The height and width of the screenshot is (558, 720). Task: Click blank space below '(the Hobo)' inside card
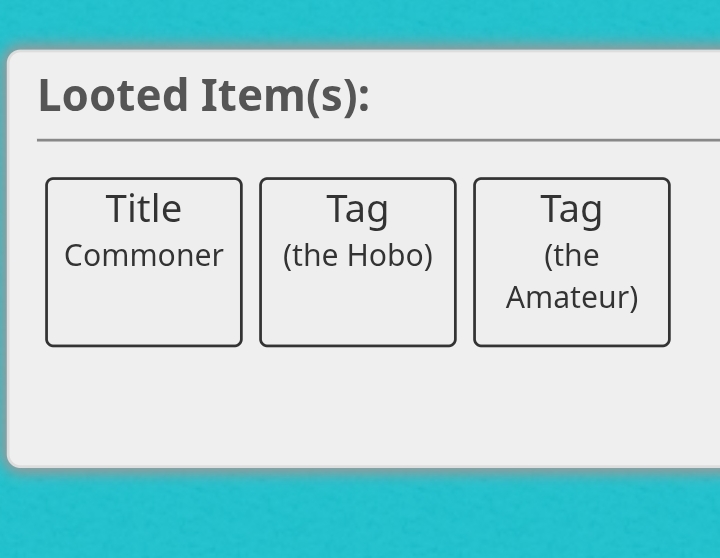coord(358,310)
